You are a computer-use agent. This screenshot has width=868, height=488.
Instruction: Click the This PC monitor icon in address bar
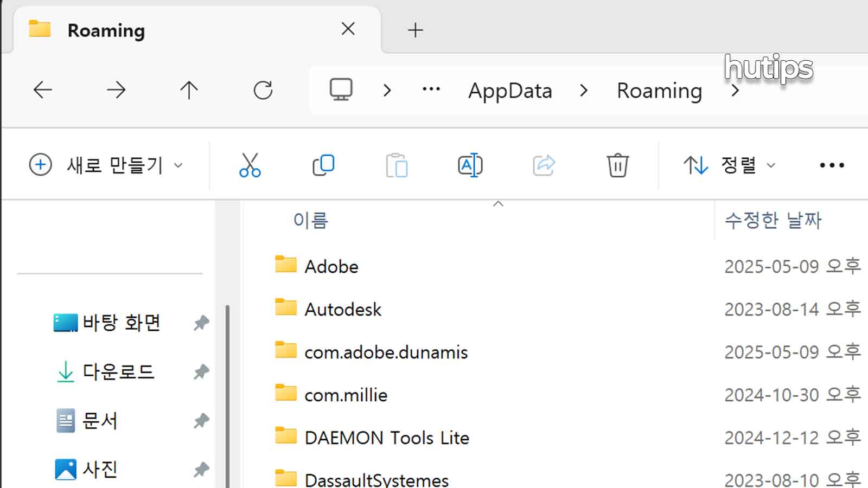341,89
